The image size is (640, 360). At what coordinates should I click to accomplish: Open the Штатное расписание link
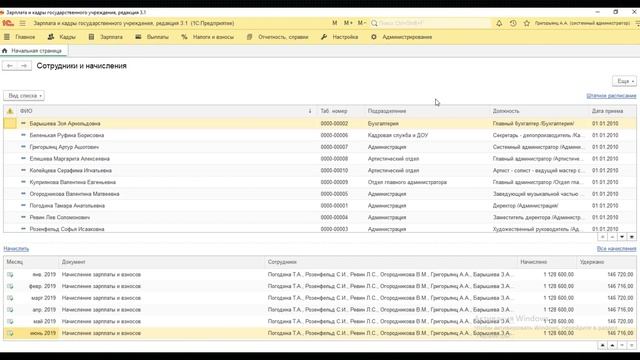click(x=611, y=96)
